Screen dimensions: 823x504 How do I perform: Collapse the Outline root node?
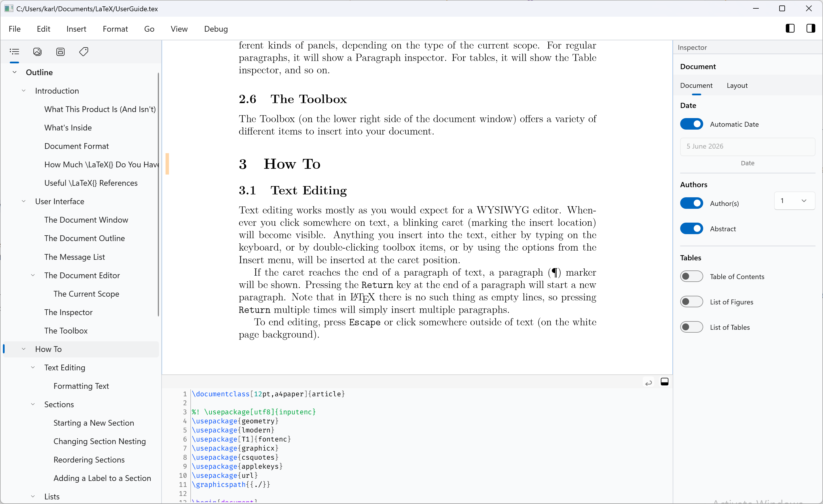click(x=14, y=72)
